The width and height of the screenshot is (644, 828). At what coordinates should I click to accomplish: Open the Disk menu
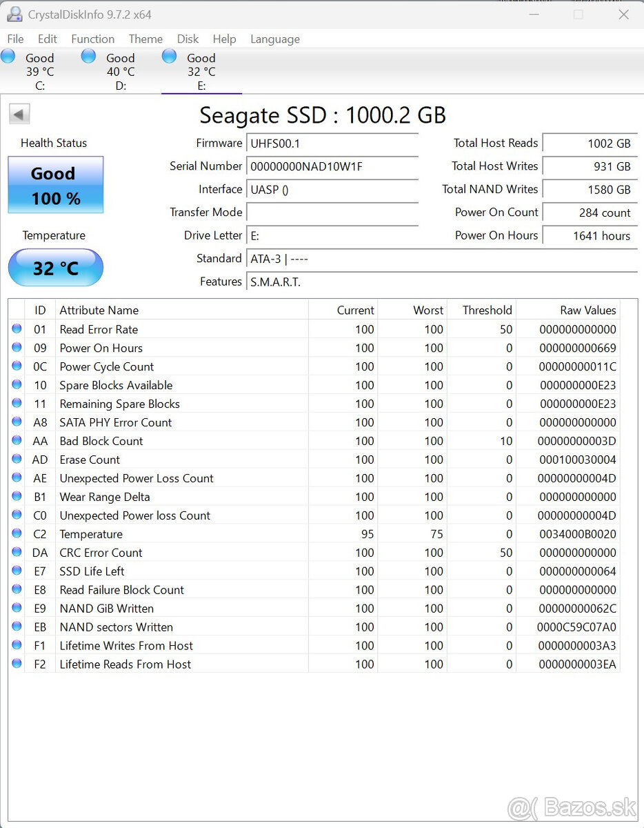tap(188, 39)
